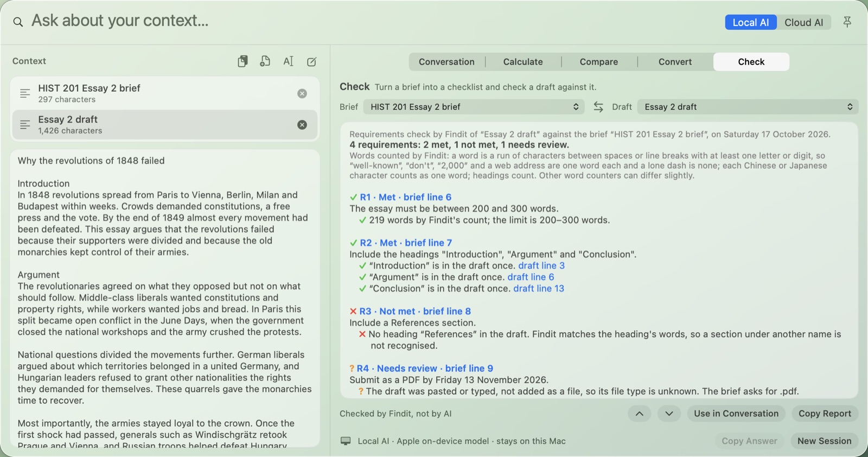Click the 'Why the revolutions of 1848 failed' title
Image resolution: width=868 pixels, height=457 pixels.
coord(91,161)
